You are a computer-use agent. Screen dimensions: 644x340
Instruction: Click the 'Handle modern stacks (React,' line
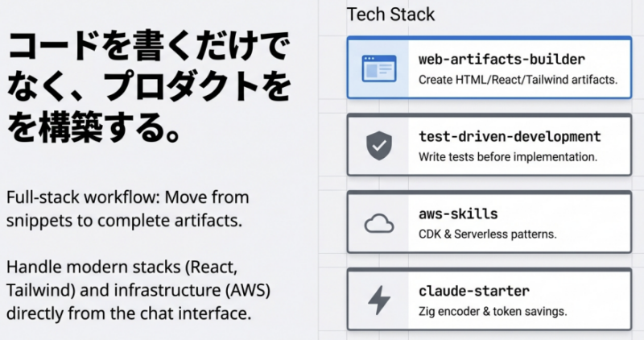tap(120, 267)
